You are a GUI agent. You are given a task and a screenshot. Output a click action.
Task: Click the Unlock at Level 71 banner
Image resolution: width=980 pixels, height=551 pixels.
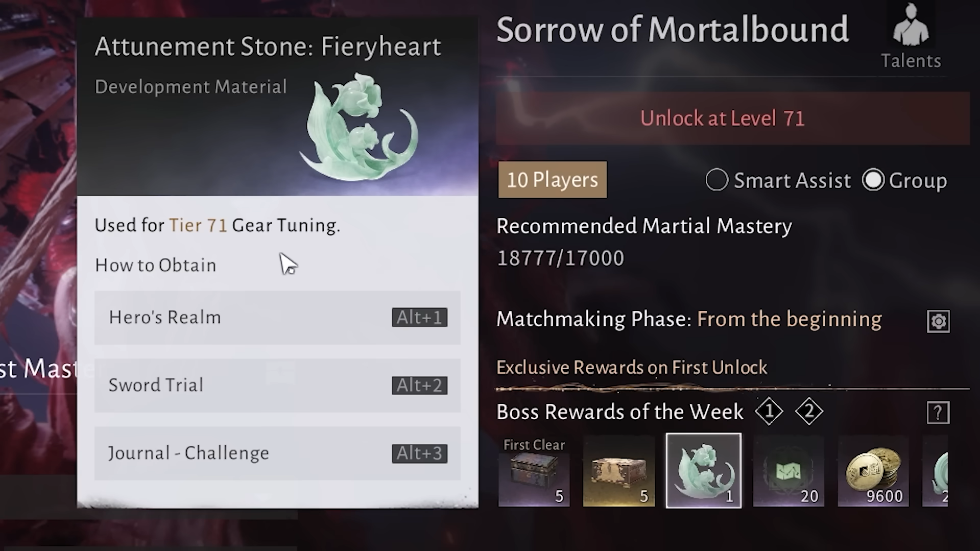(733, 118)
